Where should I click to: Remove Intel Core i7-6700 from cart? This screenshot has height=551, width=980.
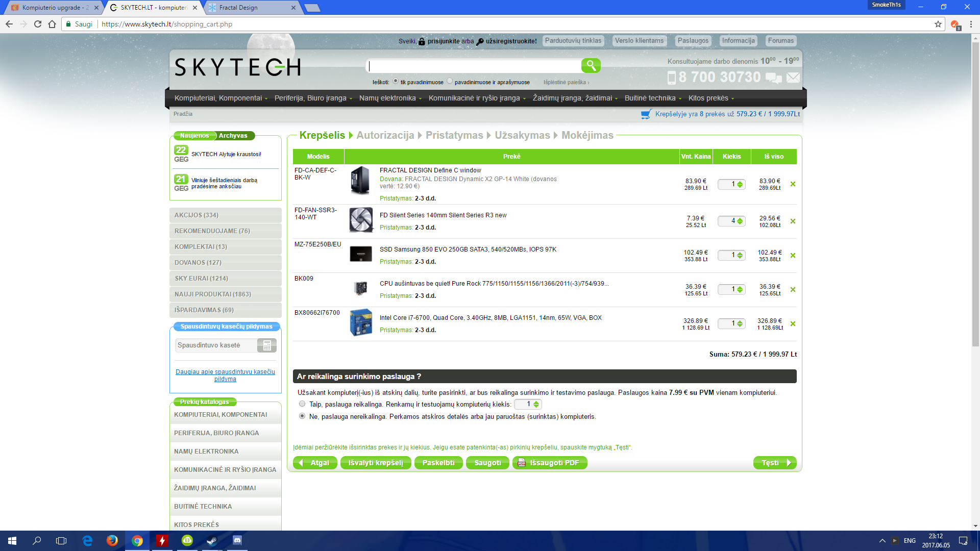(793, 324)
